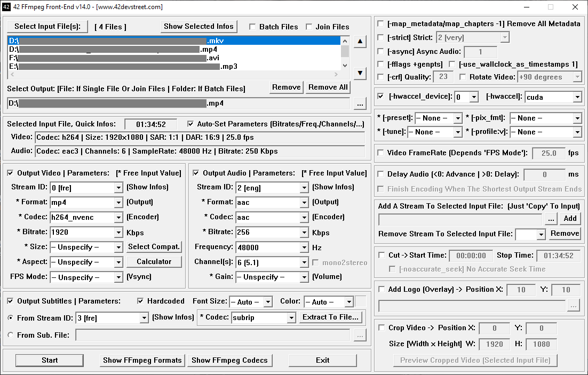Toggle Hardcoded subtitles checkbox

coord(141,301)
